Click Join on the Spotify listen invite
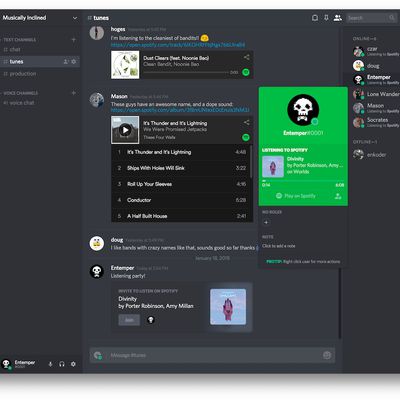 pos(129,320)
